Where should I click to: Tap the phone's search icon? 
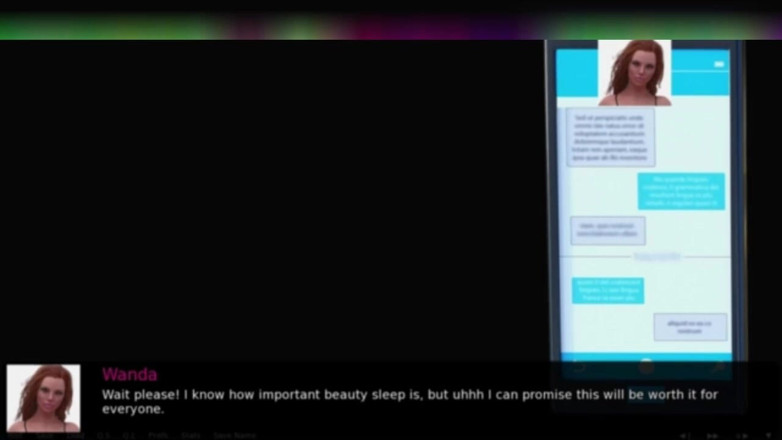[718, 368]
